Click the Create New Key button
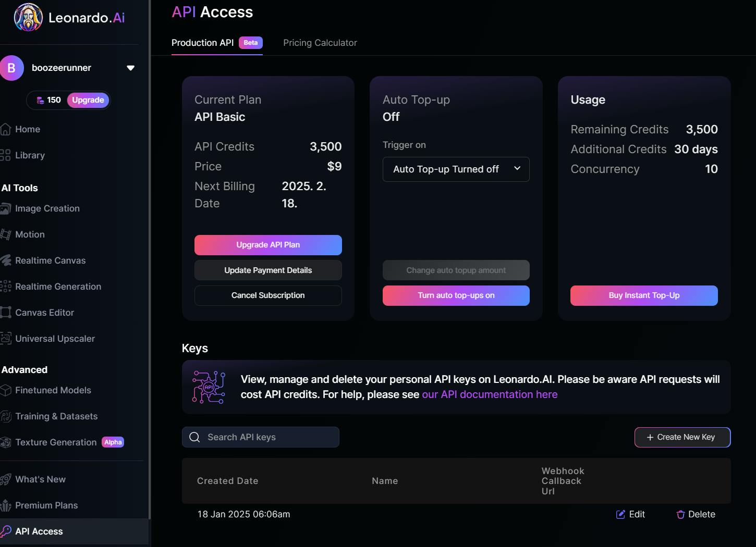756x547 pixels. [682, 437]
